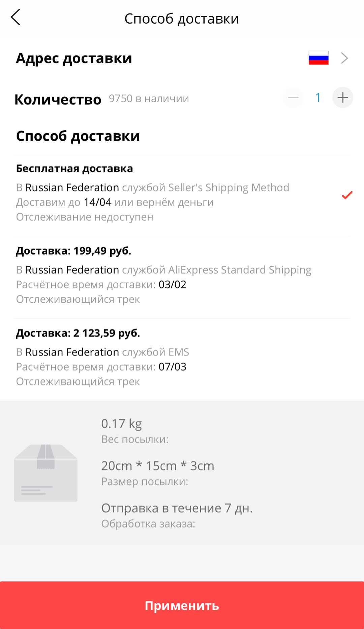Tap the Seller's Shipping Method text
The width and height of the screenshot is (364, 629).
tap(229, 188)
